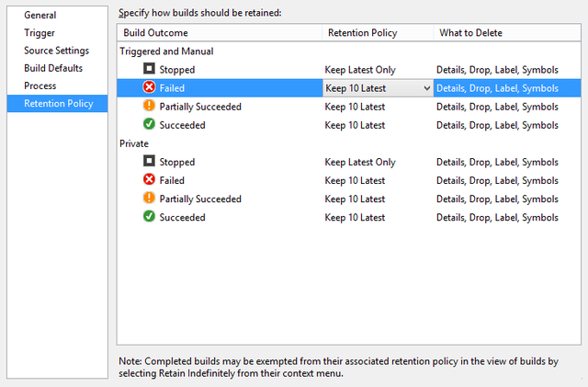Select retention policy cell for Private Succeeded

point(355,218)
